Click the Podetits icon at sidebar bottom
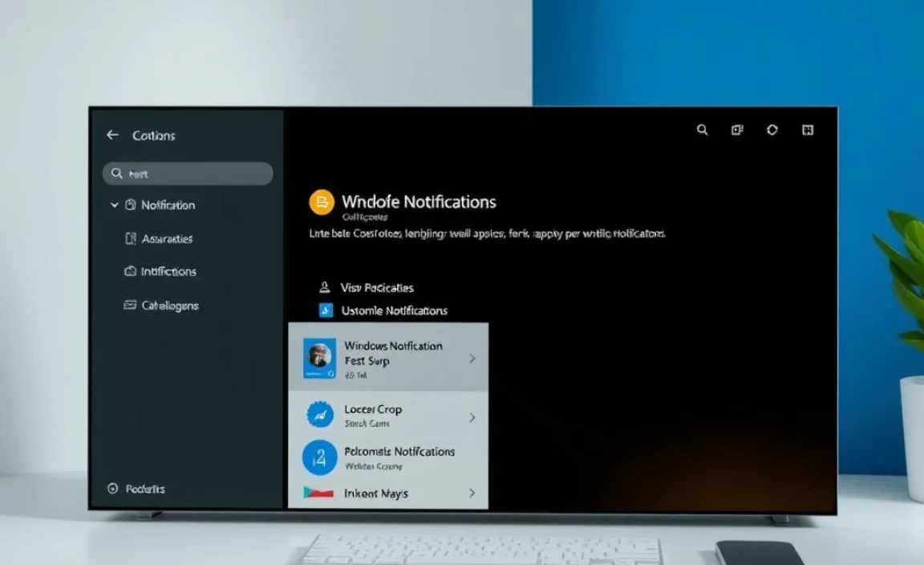This screenshot has width=924, height=565. pos(112,488)
